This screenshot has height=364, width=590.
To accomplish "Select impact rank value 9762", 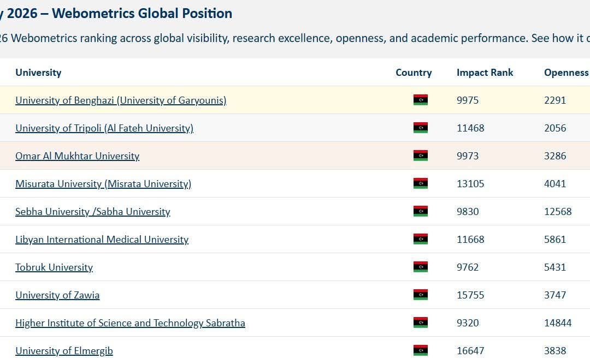I will pos(468,267).
